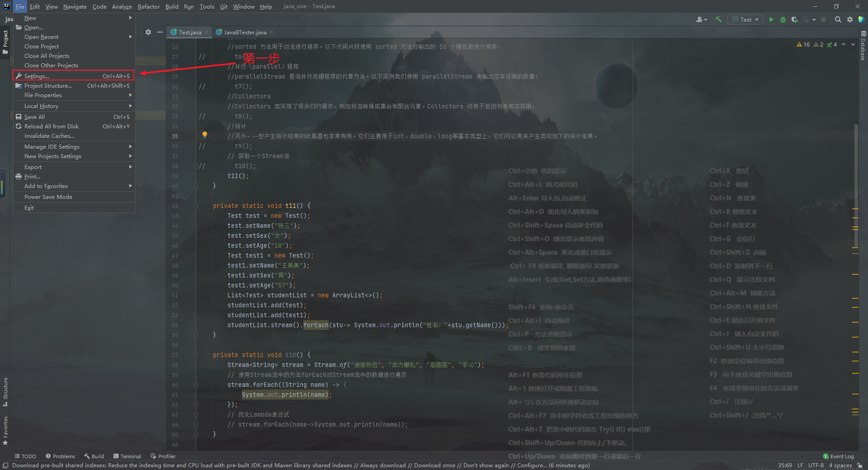Open the Profiler tool window
This screenshot has width=868, height=470.
[x=163, y=456]
